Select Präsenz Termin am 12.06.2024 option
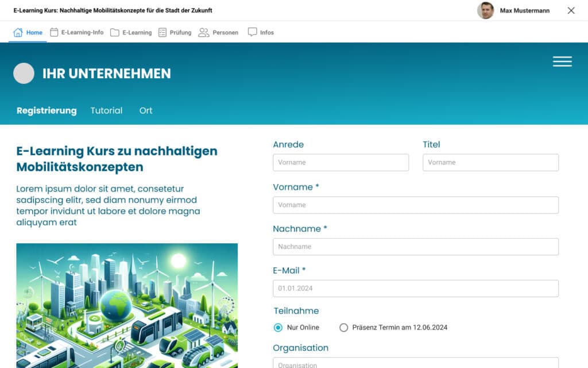The width and height of the screenshot is (588, 368). [x=344, y=328]
